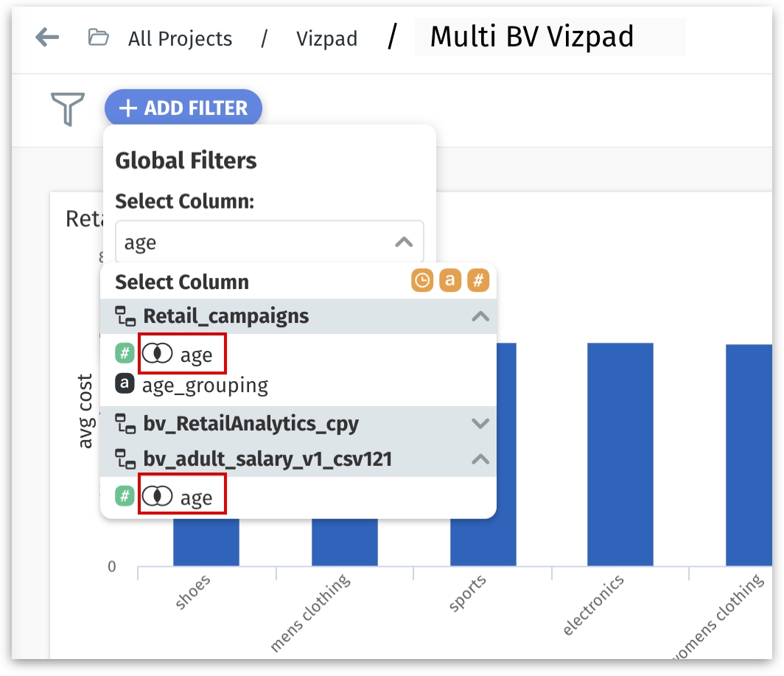
Task: Toggle the orange 'a' text column filter
Action: [450, 281]
